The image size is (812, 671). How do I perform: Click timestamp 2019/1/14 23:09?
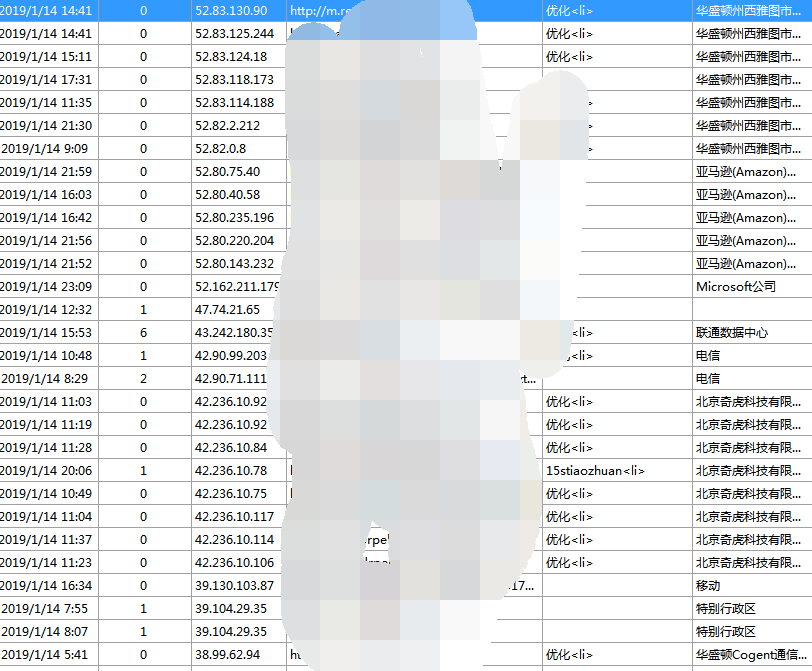coord(46,287)
